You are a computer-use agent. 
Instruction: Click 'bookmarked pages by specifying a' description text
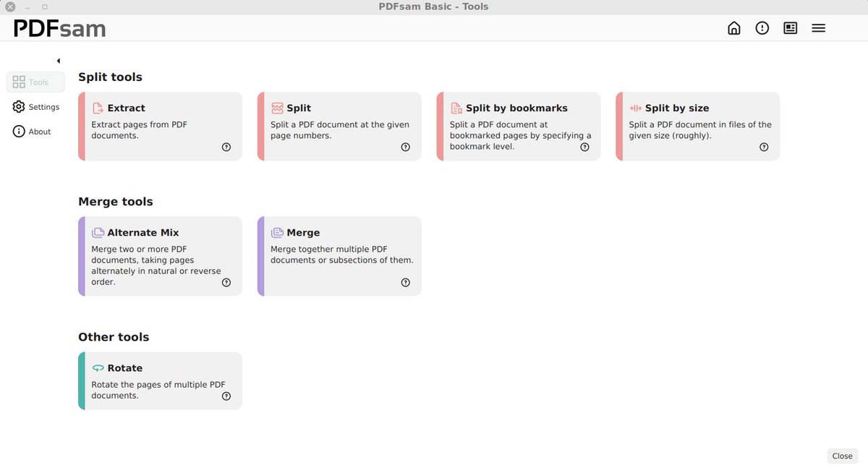coord(521,135)
